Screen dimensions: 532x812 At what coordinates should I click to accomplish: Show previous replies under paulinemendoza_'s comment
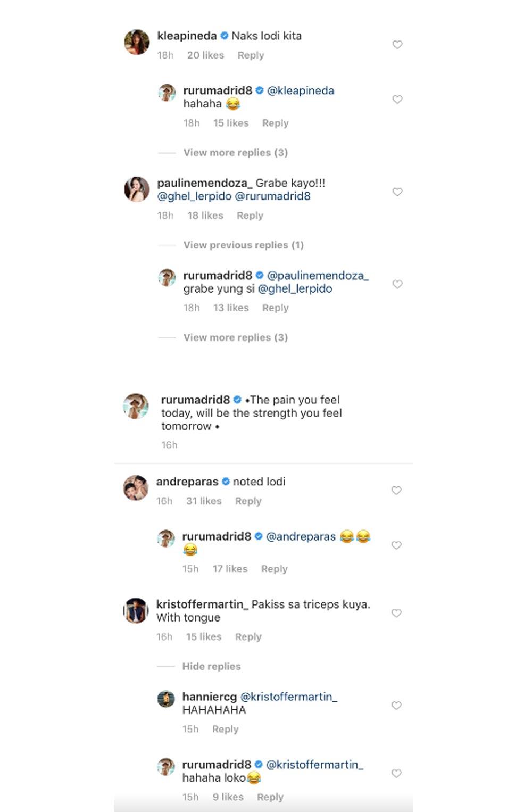(x=243, y=245)
